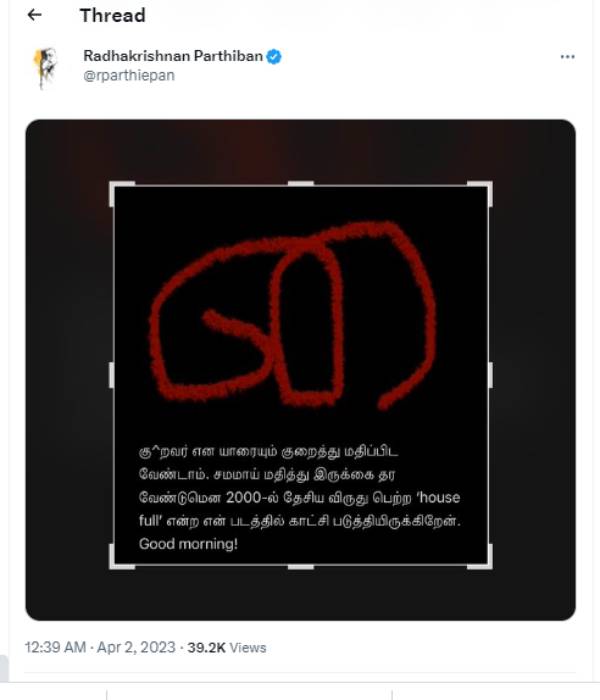The image size is (600, 700).
Task: Select the top-center crop edge handle
Action: pyautogui.click(x=300, y=184)
